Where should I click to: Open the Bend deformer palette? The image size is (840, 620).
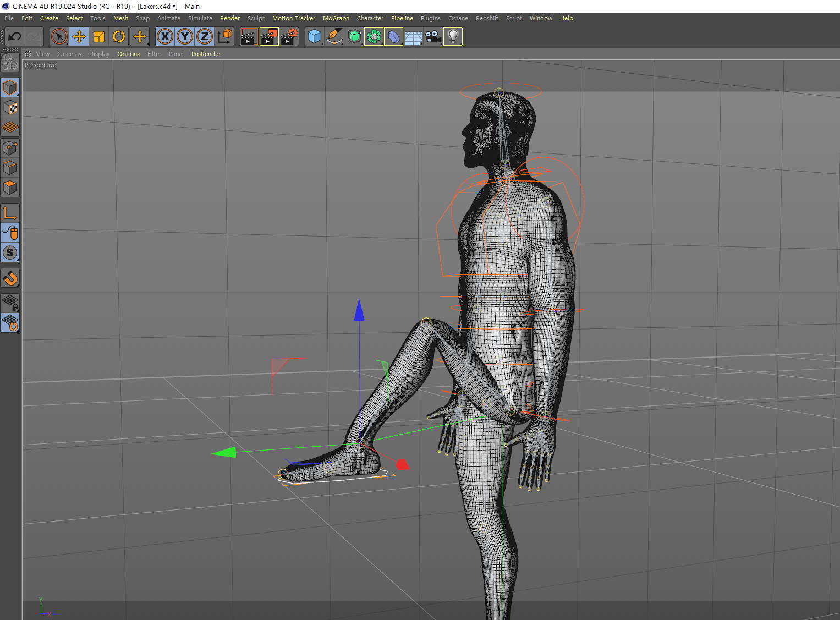pos(393,37)
